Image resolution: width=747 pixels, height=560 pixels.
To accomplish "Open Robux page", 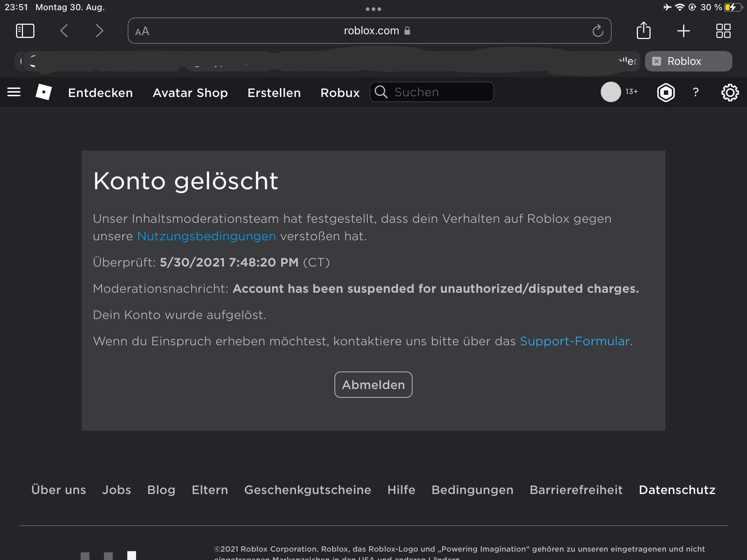I will coord(340,93).
